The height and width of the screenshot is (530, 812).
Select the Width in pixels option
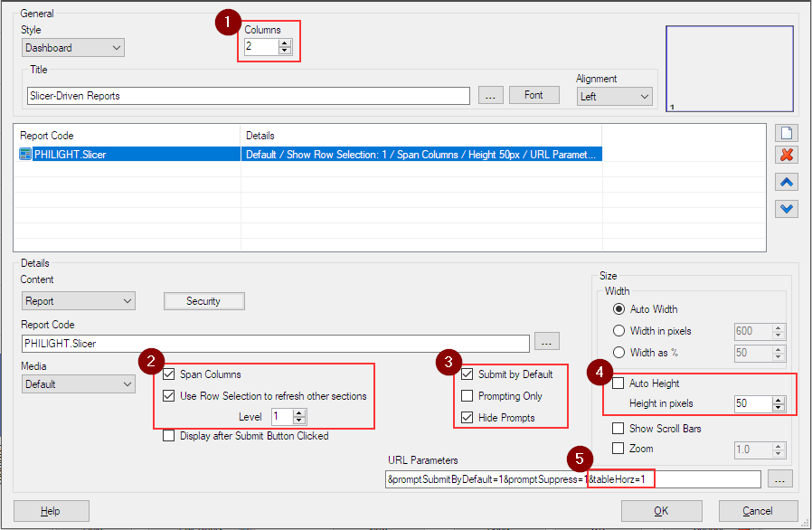[x=618, y=330]
